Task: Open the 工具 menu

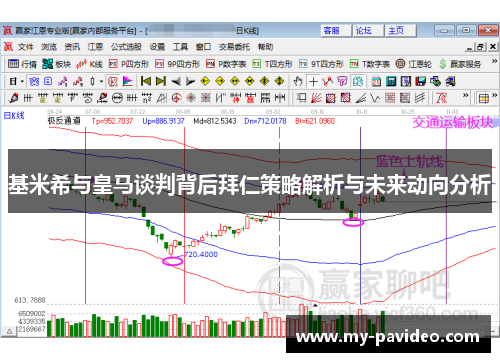Action: tap(180, 47)
